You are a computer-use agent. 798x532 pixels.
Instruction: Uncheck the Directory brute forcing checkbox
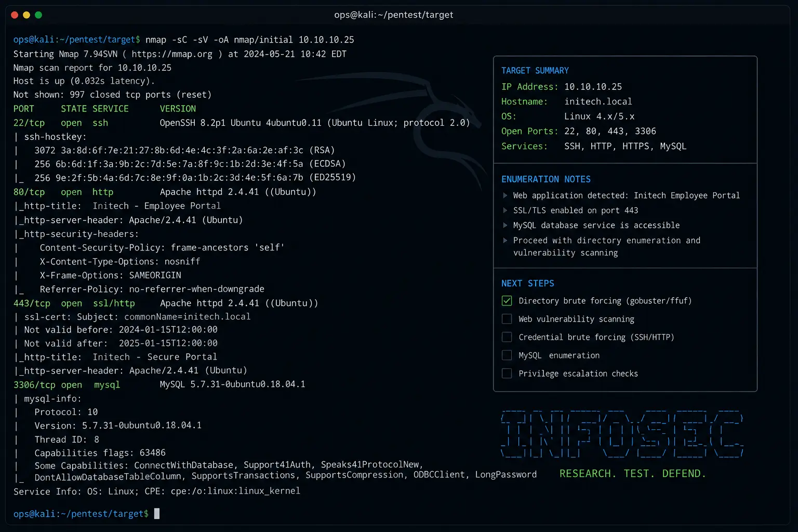pos(507,301)
